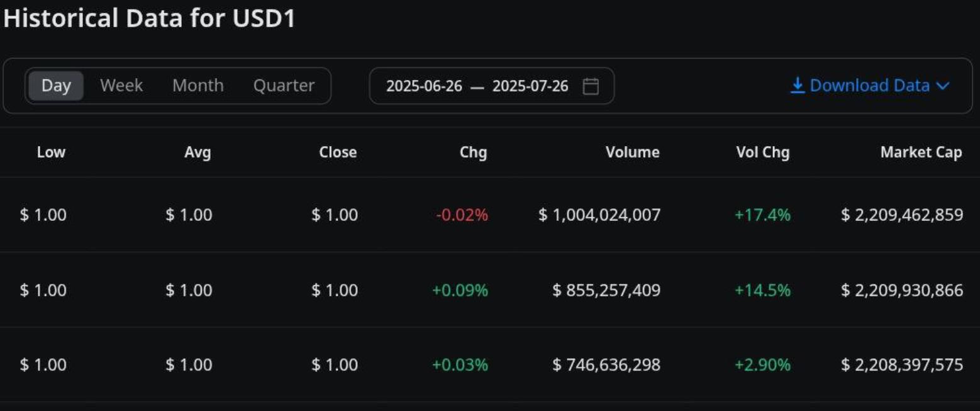
Task: Switch to the Week interval
Action: (x=121, y=86)
